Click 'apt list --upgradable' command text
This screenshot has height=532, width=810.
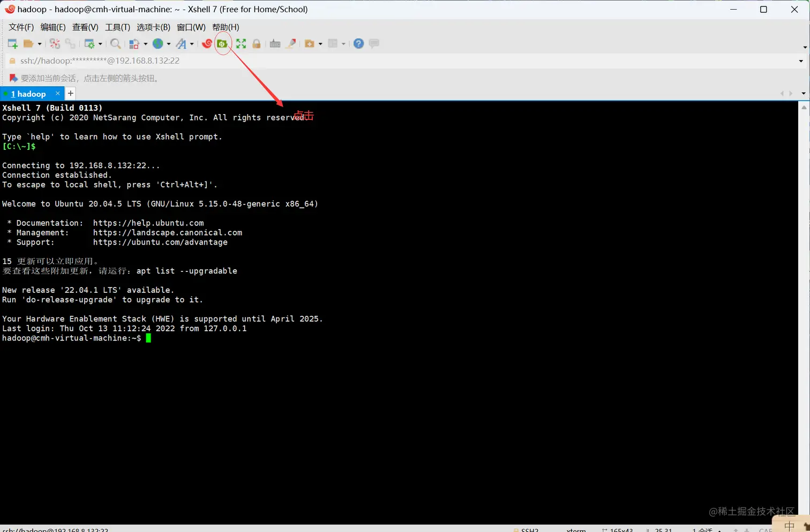186,271
